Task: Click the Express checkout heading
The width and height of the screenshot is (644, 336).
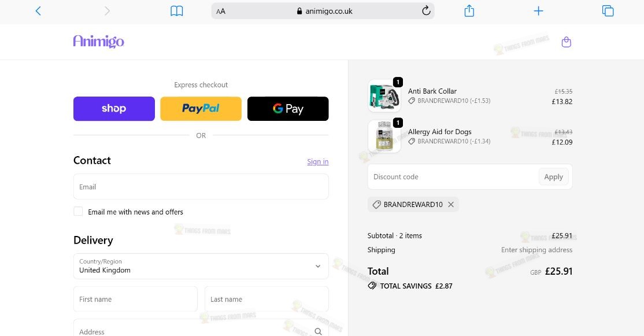Action: 201,84
